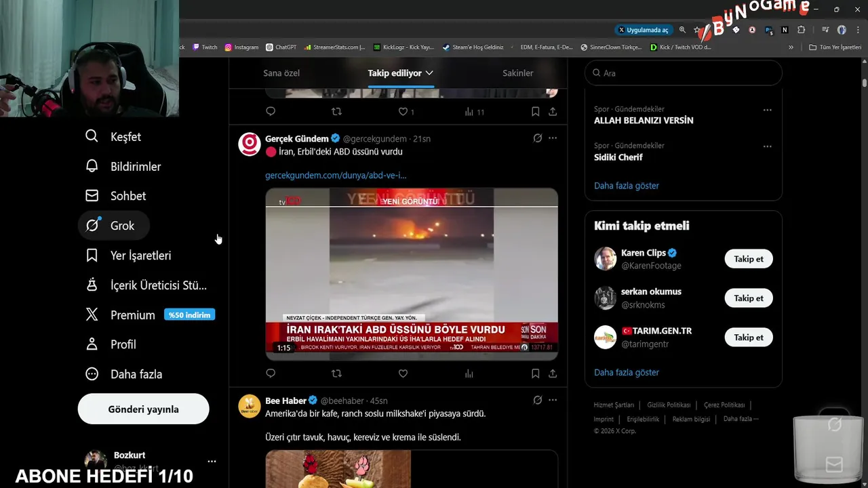Switch to Sakinler tab
The image size is (868, 488).
coord(517,73)
